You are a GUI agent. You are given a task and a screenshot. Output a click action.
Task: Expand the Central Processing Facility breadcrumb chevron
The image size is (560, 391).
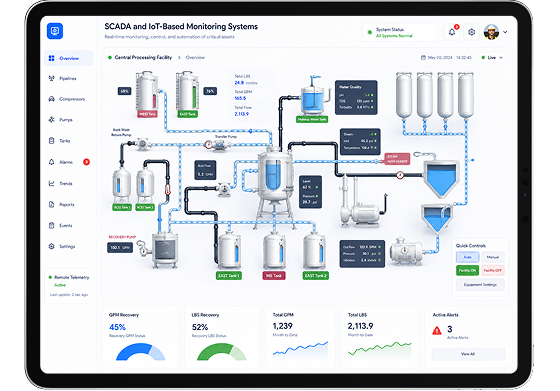(x=179, y=57)
